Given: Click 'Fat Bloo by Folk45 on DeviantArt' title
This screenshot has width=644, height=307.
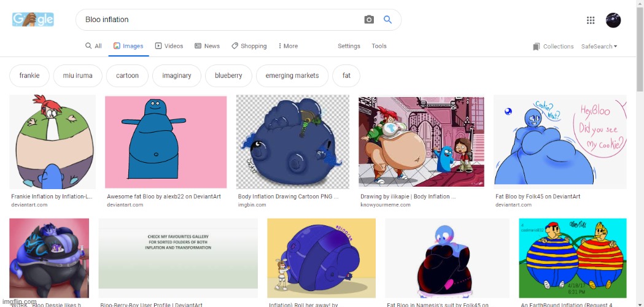Looking at the screenshot, I should point(538,196).
